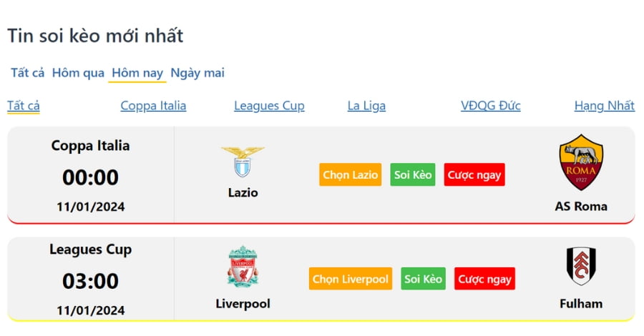Click the Chọn Lazio orange button
This screenshot has width=644, height=336.
(351, 174)
